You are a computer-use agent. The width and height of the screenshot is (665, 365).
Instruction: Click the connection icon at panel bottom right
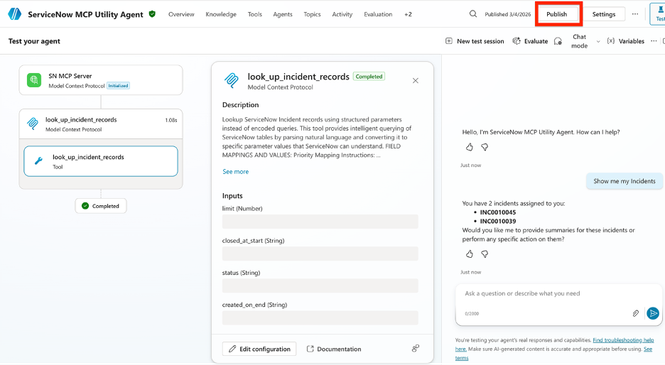click(416, 348)
